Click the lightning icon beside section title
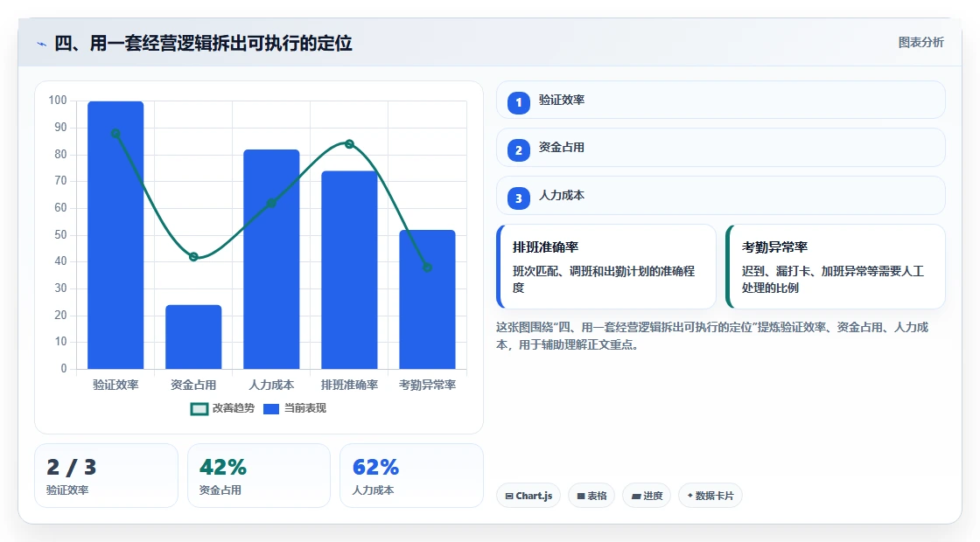This screenshot has height=542, width=980. pos(42,44)
